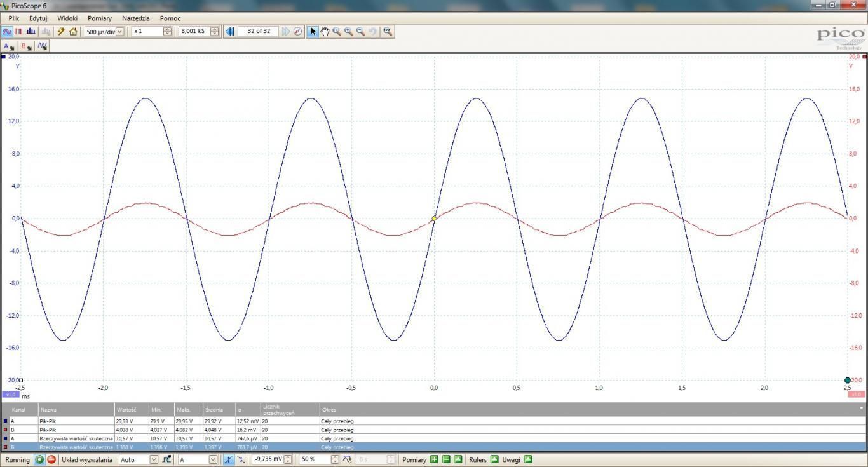
Task: Select channel A Rzeczywista wartość skuteczna row
Action: (433, 438)
